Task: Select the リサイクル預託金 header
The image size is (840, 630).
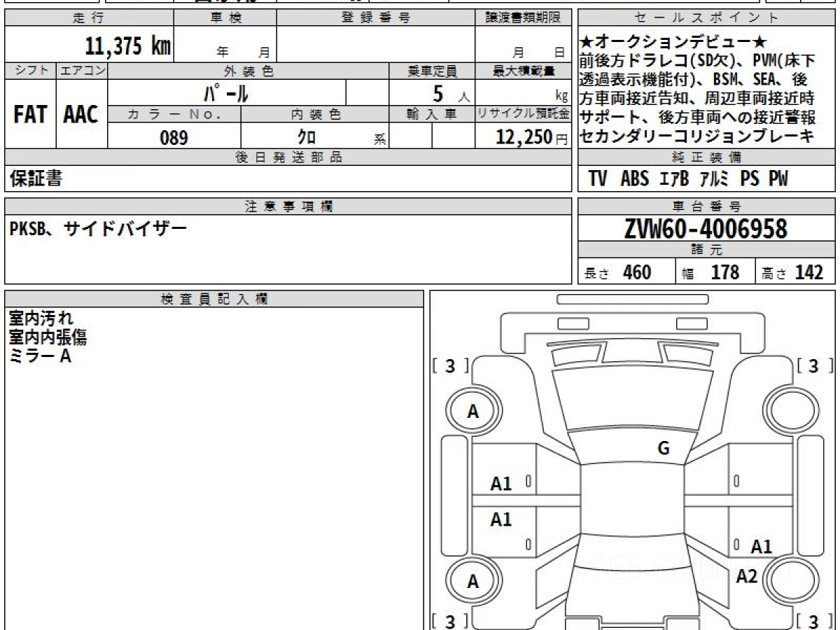Action: [x=524, y=114]
